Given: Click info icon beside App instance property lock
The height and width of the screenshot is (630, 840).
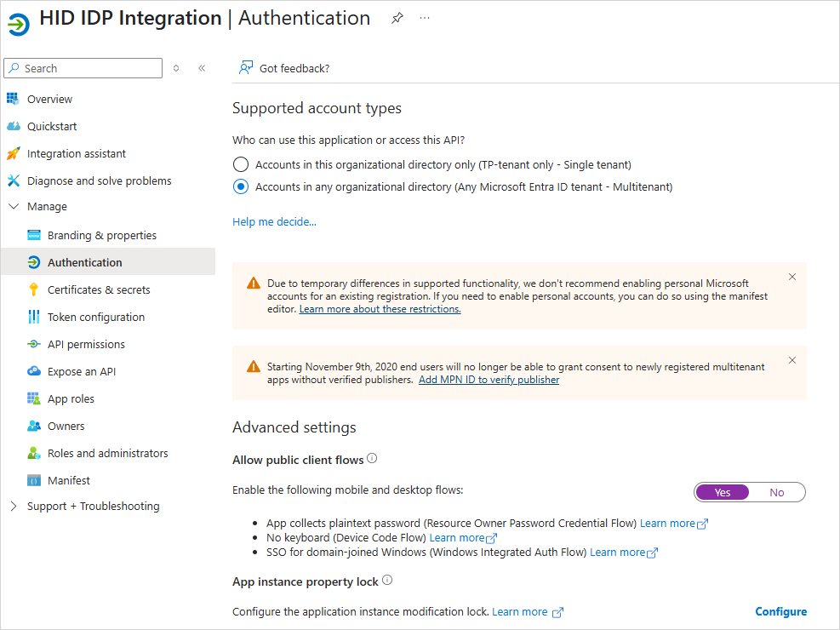Looking at the screenshot, I should (387, 580).
